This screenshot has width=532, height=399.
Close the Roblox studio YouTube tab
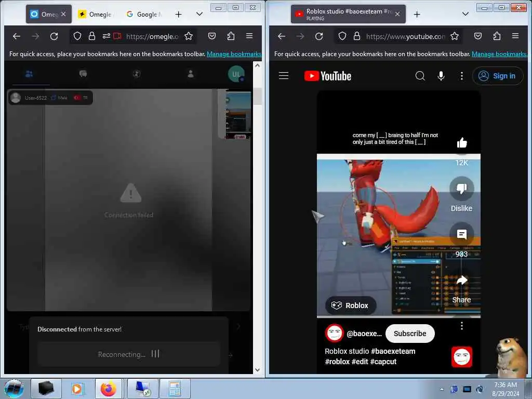(397, 14)
